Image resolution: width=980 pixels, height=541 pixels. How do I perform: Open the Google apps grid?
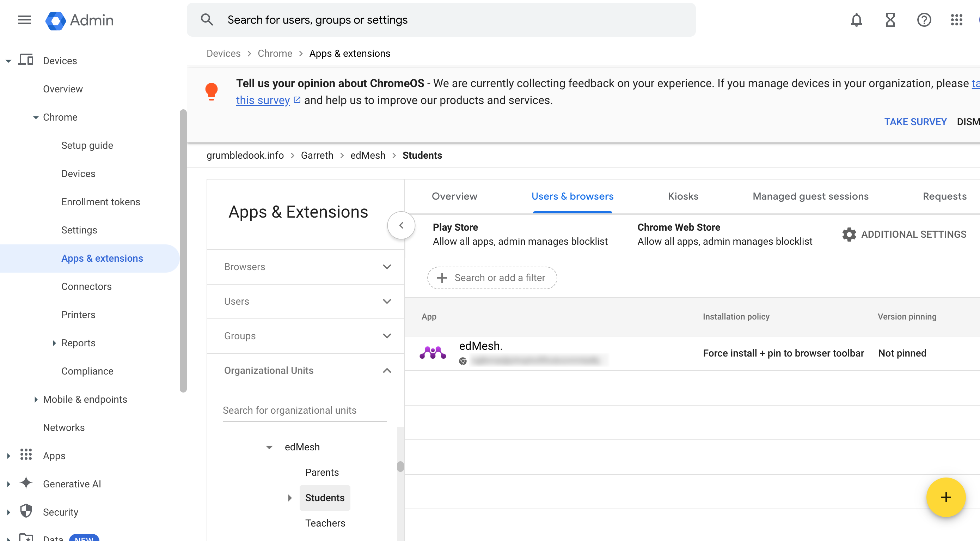pos(956,20)
